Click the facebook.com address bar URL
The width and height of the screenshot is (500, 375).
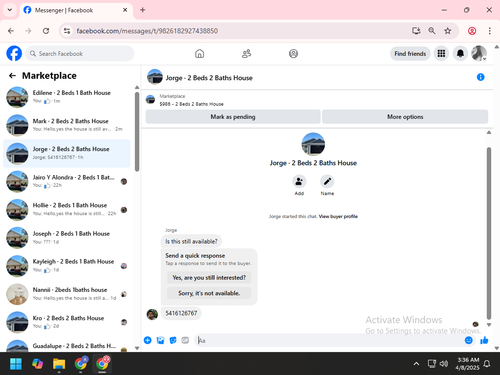[147, 31]
